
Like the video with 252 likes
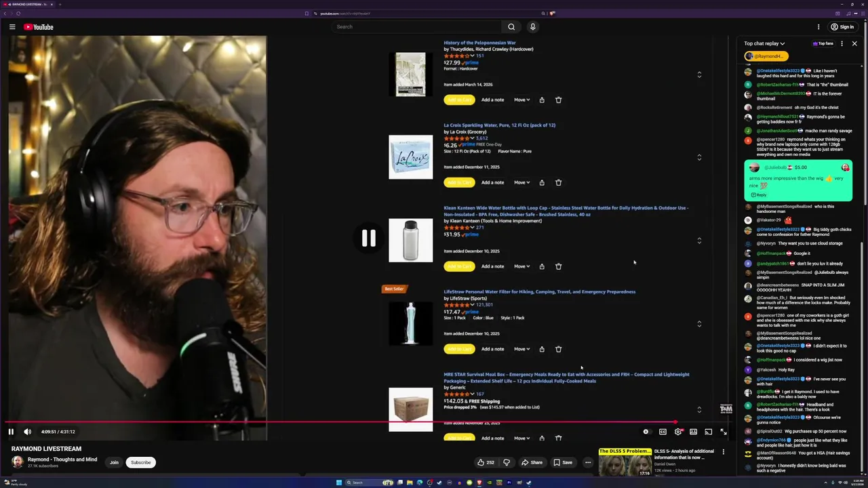coord(486,462)
